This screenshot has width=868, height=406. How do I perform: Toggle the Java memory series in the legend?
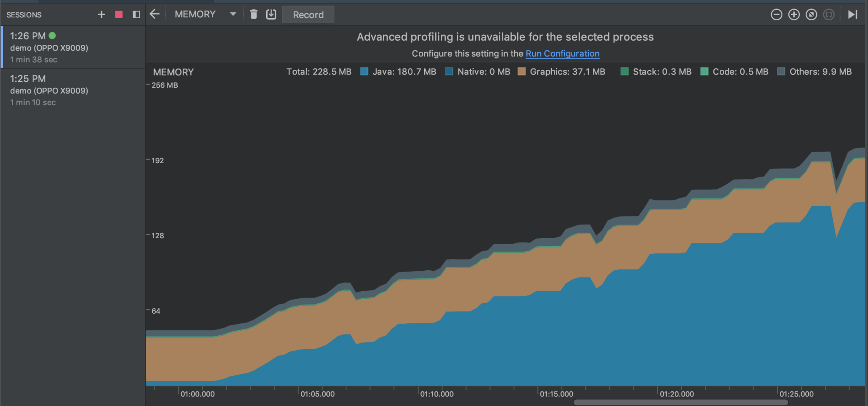point(364,72)
